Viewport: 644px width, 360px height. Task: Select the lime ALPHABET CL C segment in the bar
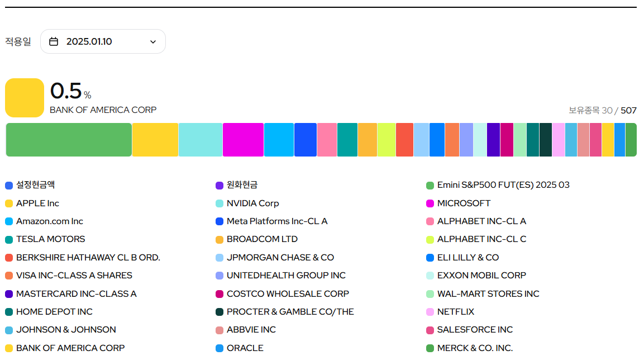coord(387,140)
